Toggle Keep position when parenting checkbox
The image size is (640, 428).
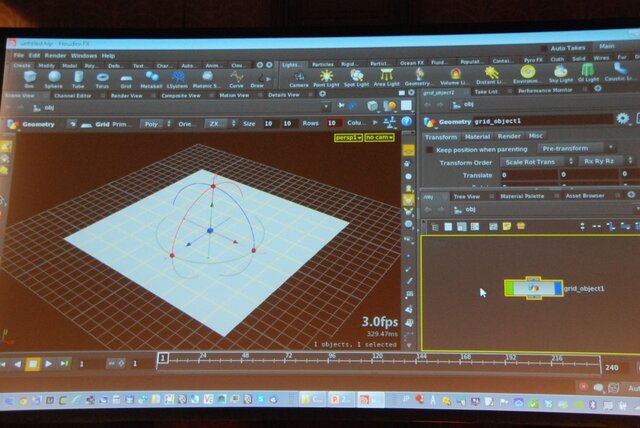pyautogui.click(x=429, y=150)
